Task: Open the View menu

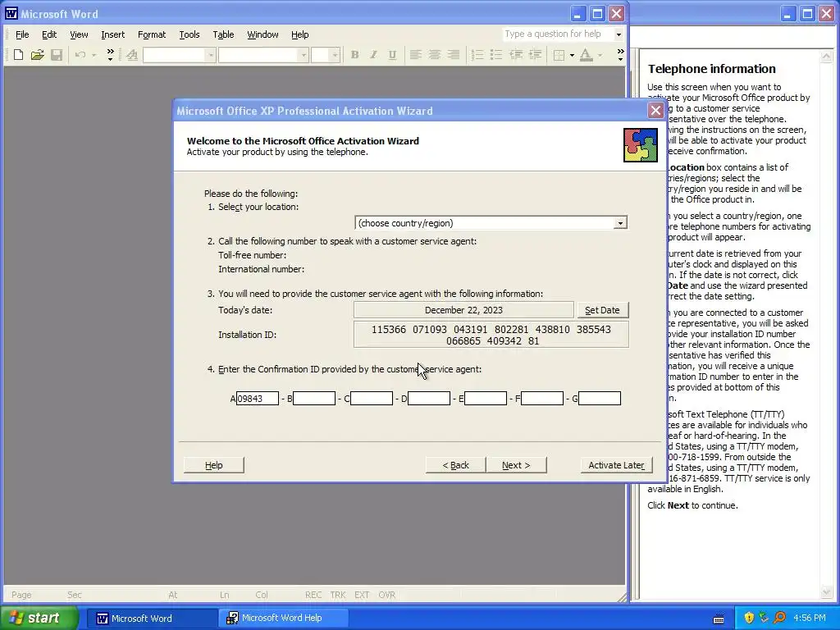Action: pos(79,34)
